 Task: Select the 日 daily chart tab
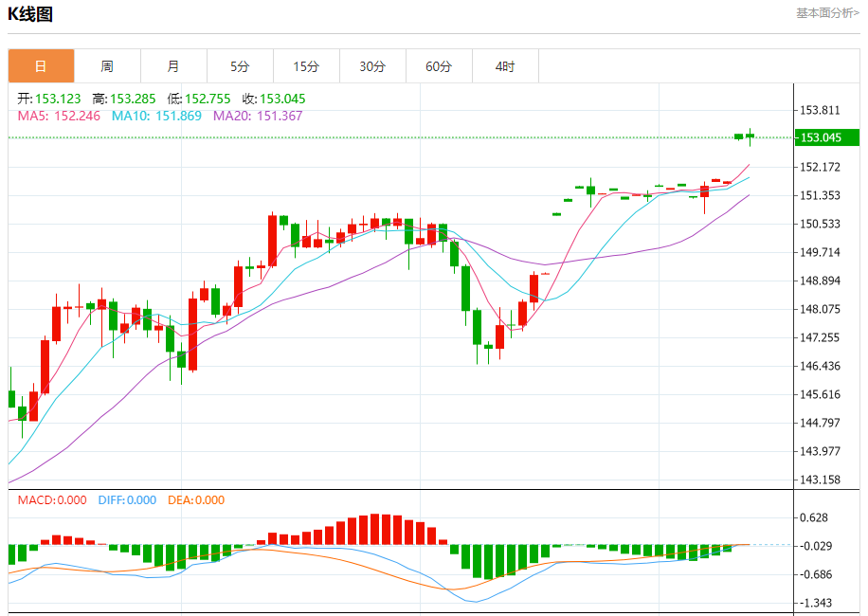(x=41, y=66)
